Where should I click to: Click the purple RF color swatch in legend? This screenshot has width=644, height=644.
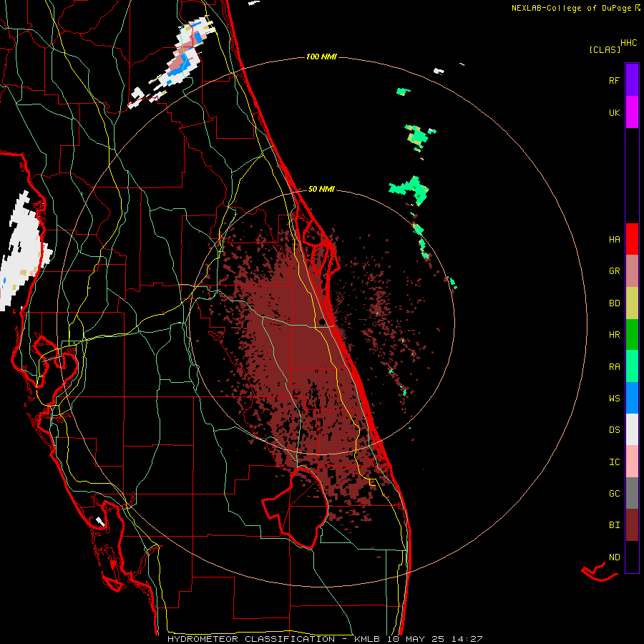[x=632, y=79]
